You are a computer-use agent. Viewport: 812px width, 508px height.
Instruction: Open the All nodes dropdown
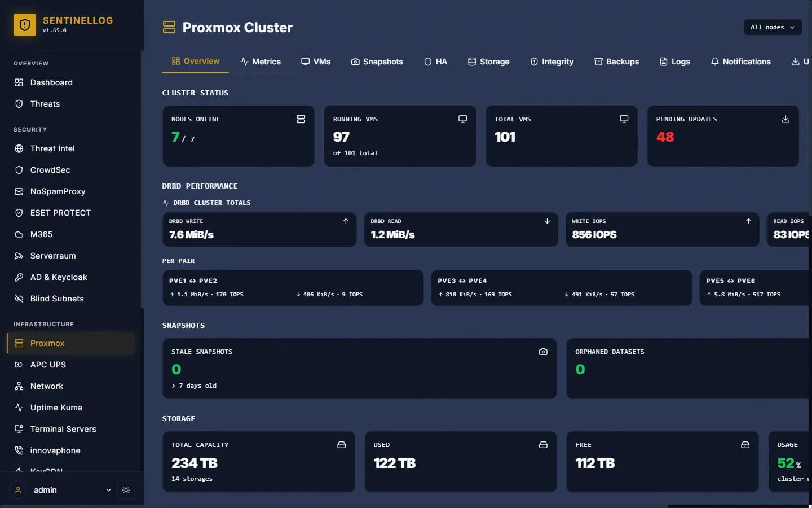(773, 27)
